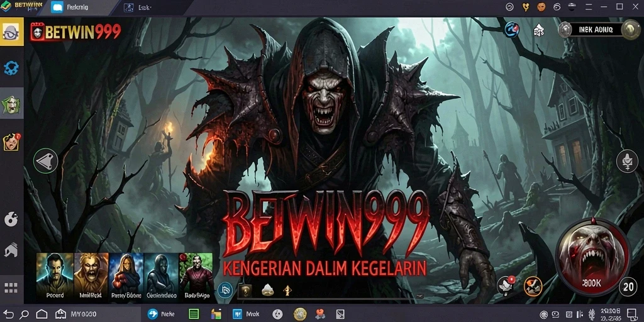This screenshot has height=322, width=644.
Task: Open the blue gear icon in sidebar
Action: click(x=11, y=67)
